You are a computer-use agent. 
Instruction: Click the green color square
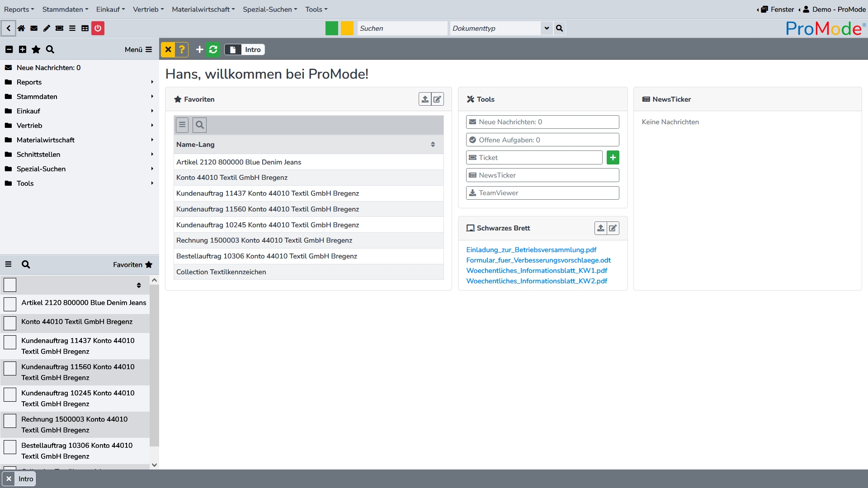pyautogui.click(x=332, y=28)
